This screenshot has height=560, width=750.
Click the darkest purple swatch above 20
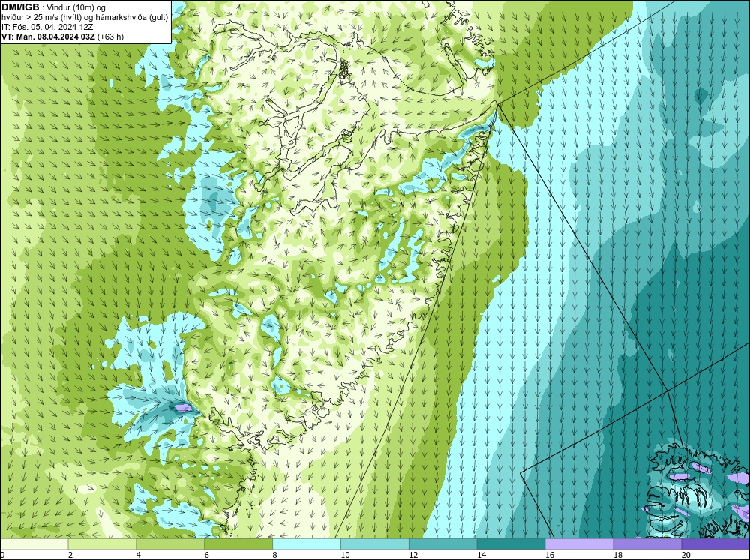(x=715, y=544)
